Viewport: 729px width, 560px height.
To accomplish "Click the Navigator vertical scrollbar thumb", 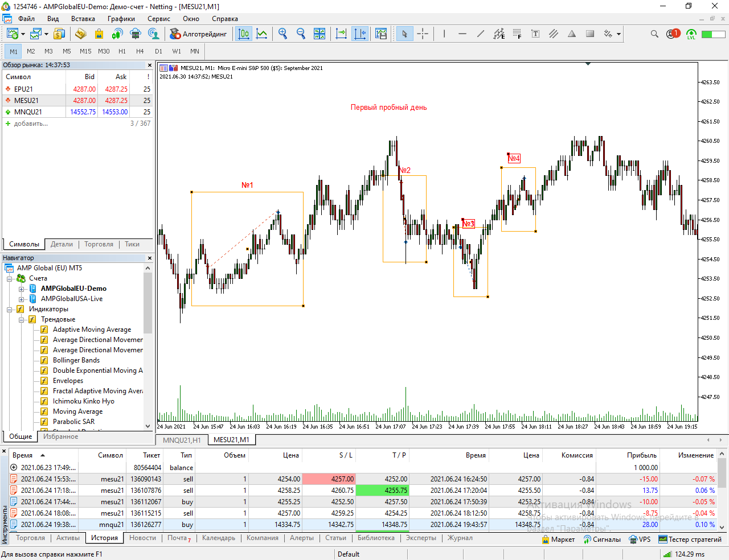I will click(x=148, y=303).
